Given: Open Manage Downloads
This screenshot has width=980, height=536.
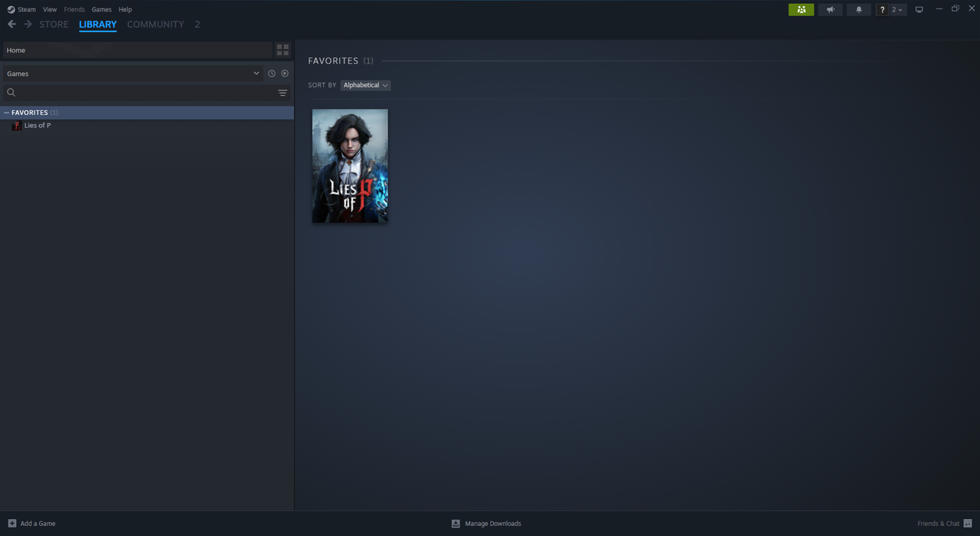Looking at the screenshot, I should pos(493,524).
